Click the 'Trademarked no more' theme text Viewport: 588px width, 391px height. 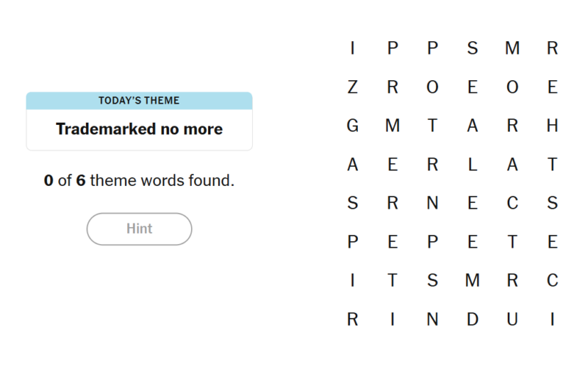coord(139,129)
